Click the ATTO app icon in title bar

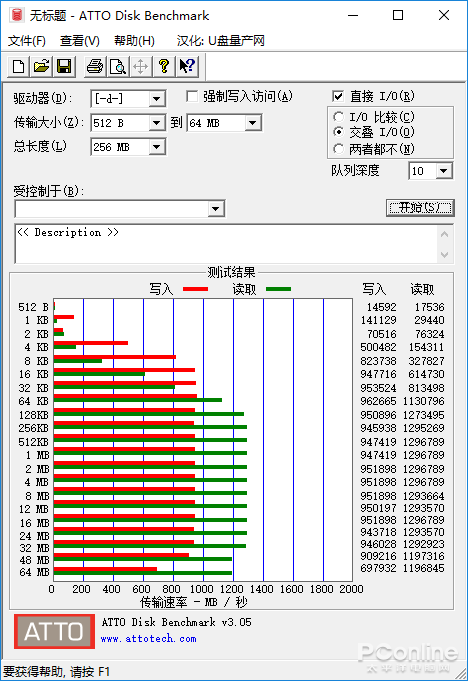click(x=16, y=15)
